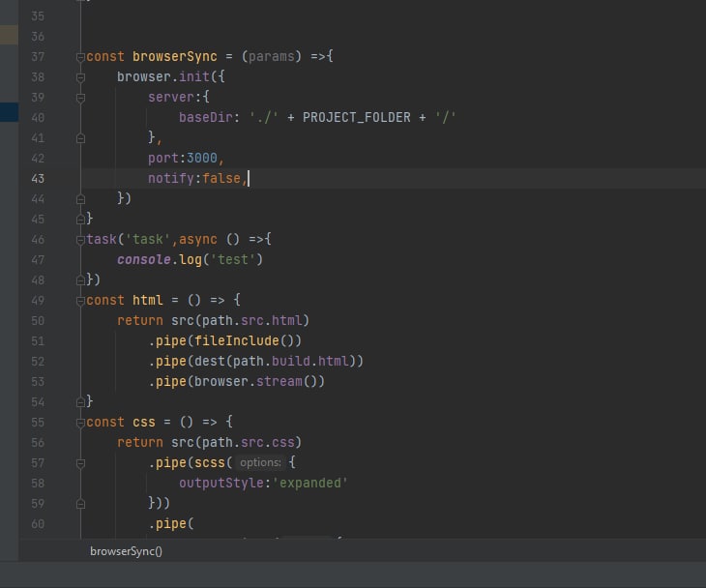Image resolution: width=706 pixels, height=588 pixels.
Task: Click the 'task' string literal on line 46
Action: click(147, 240)
